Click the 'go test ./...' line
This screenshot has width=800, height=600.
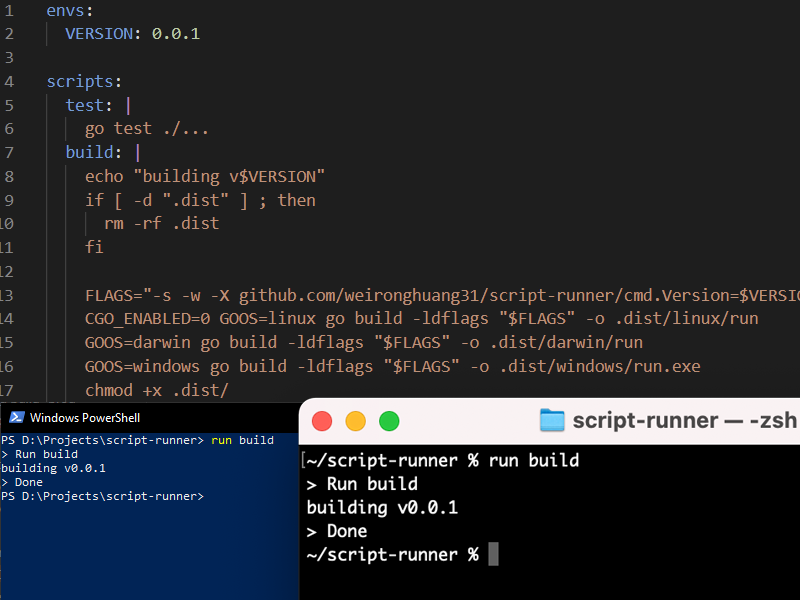[x=146, y=129]
